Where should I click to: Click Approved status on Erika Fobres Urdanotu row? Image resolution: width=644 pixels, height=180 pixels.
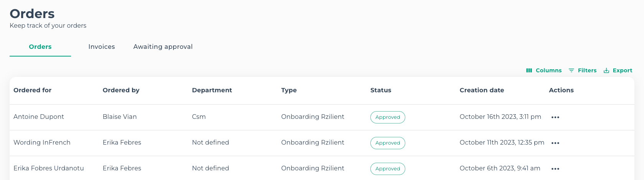[x=388, y=169]
